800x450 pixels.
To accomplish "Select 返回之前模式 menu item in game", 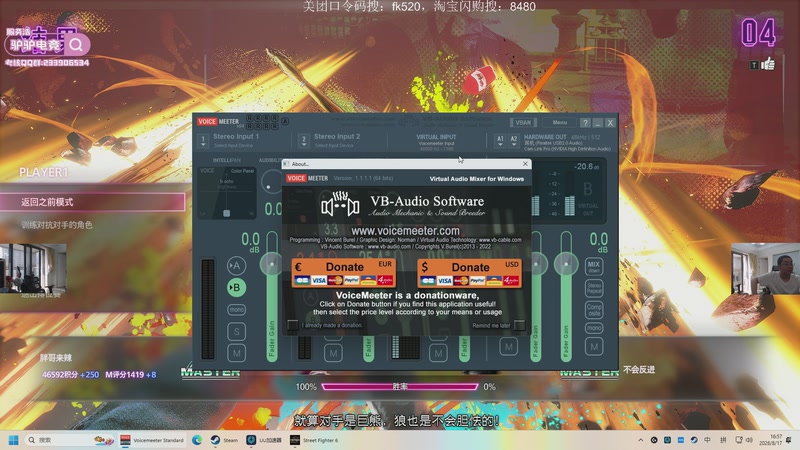I will click(92, 202).
